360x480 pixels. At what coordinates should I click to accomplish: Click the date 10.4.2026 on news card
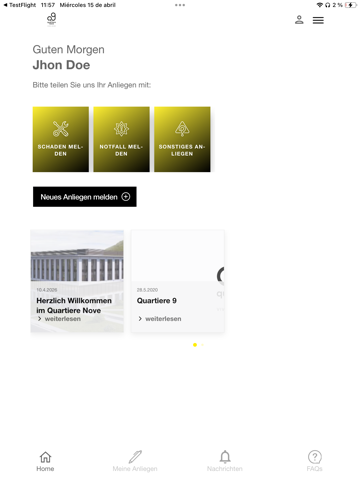[x=47, y=290]
